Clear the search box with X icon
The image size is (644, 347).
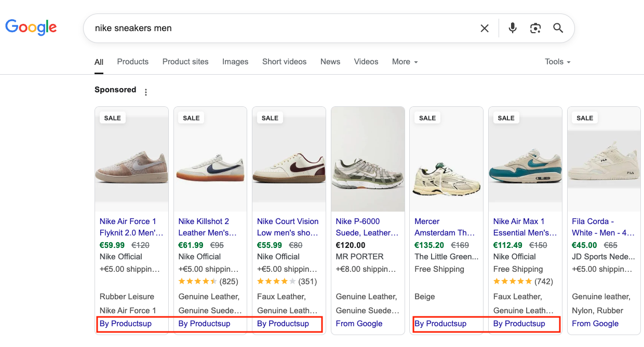pyautogui.click(x=485, y=28)
